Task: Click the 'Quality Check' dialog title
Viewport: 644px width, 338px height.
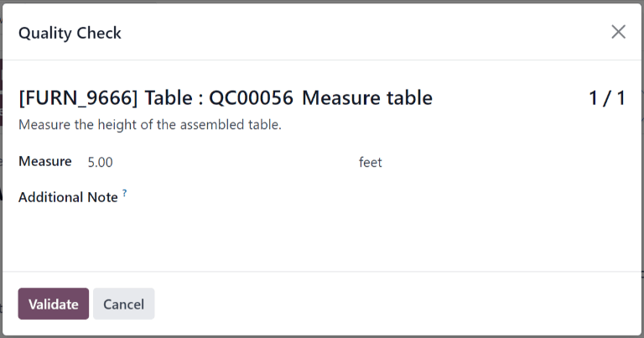Action: click(70, 34)
